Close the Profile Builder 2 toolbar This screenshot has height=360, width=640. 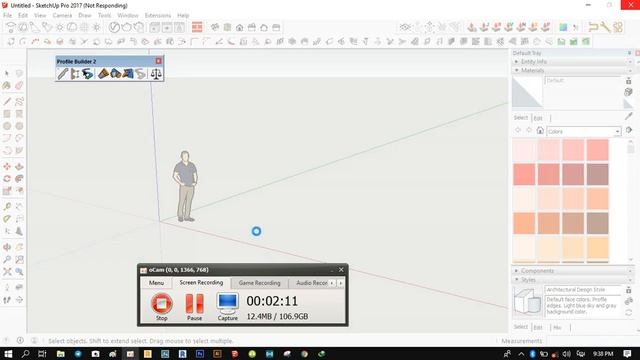(158, 61)
